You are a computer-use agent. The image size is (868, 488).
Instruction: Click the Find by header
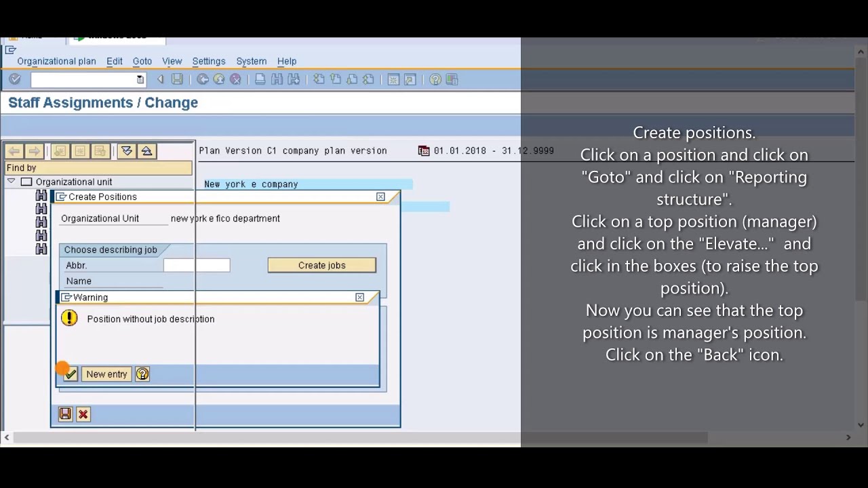tap(98, 168)
